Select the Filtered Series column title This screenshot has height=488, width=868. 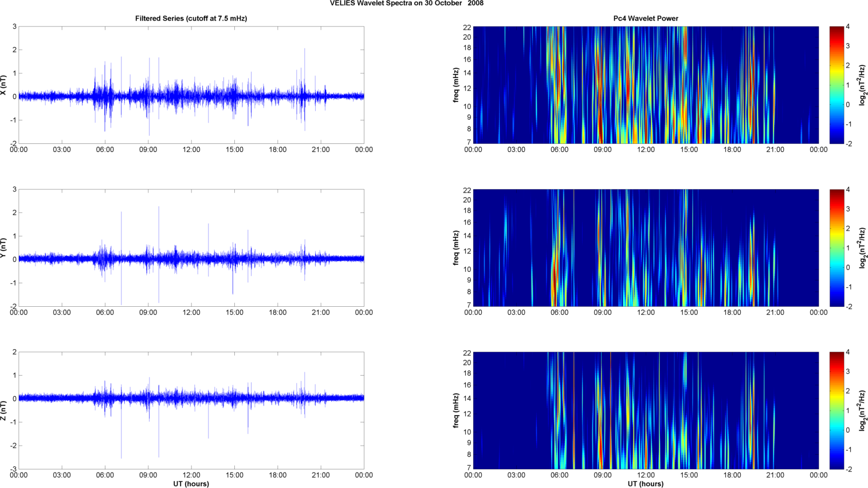coord(191,18)
